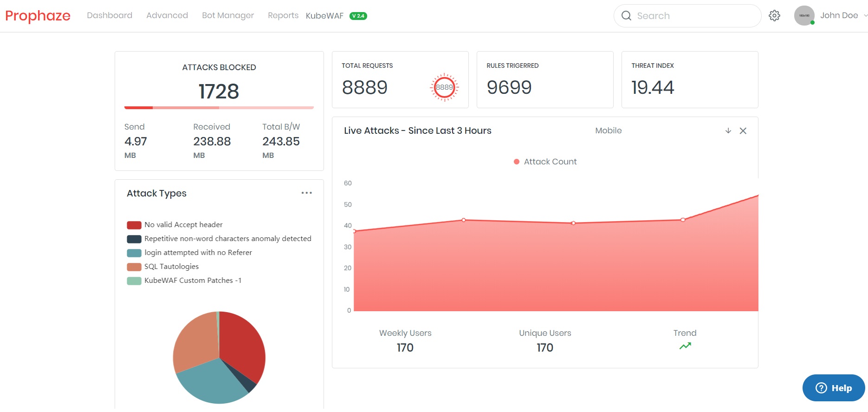Expand John Doe user dropdown chevron
868x412 pixels.
click(866, 15)
